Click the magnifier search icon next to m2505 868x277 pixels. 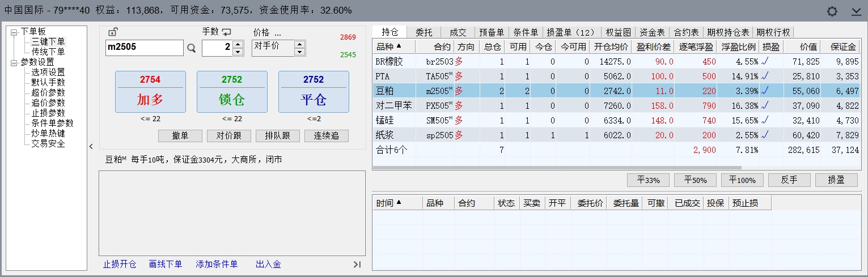pyautogui.click(x=191, y=48)
